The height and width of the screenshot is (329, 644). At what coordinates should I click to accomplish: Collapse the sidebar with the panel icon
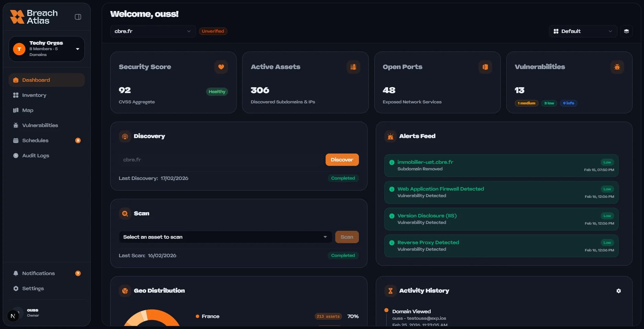pos(78,17)
